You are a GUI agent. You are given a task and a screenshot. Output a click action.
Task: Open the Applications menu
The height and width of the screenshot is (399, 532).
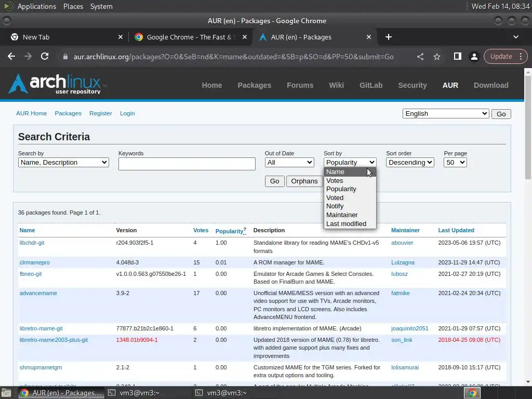pyautogui.click(x=37, y=6)
